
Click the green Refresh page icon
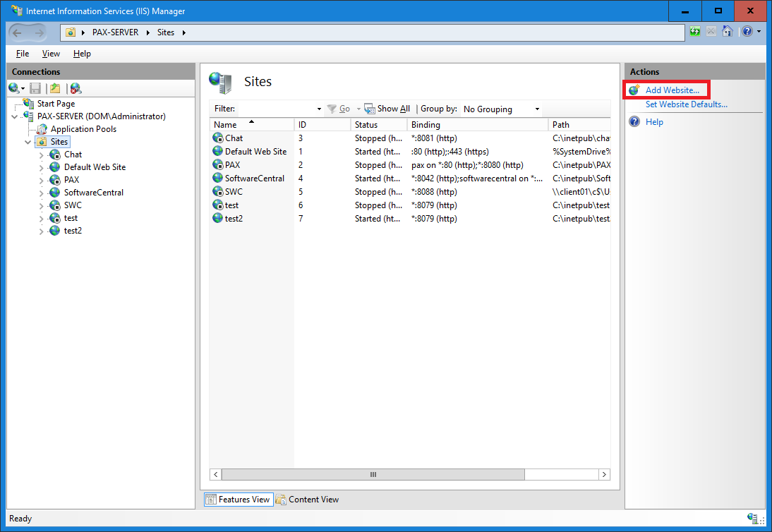(696, 32)
